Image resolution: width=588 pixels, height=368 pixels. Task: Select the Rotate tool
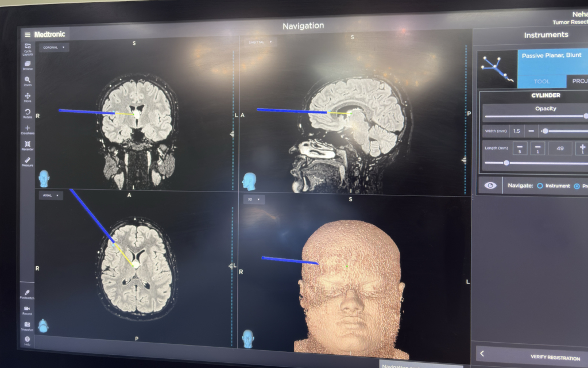pyautogui.click(x=28, y=113)
